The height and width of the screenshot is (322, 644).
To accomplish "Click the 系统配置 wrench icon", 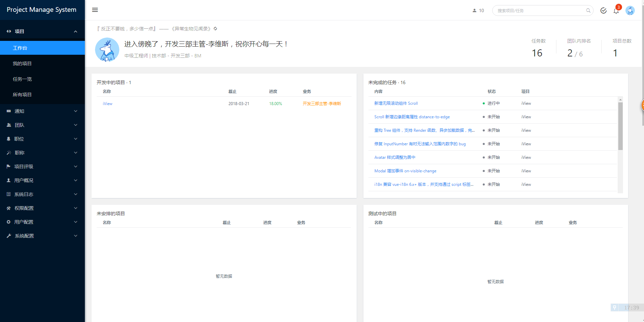I will [9, 236].
